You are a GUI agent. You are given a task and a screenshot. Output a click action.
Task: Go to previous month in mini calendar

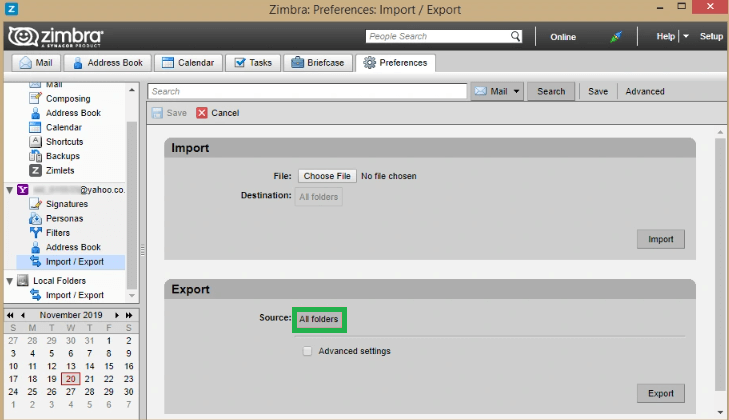(22, 315)
